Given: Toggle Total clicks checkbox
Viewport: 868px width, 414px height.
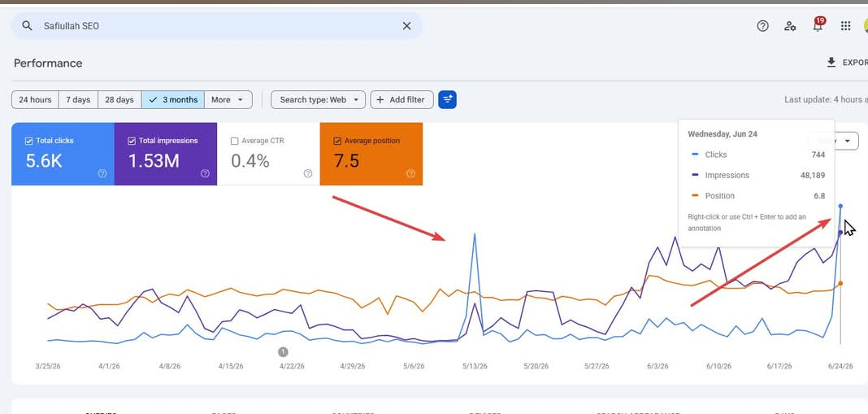Looking at the screenshot, I should tap(28, 142).
